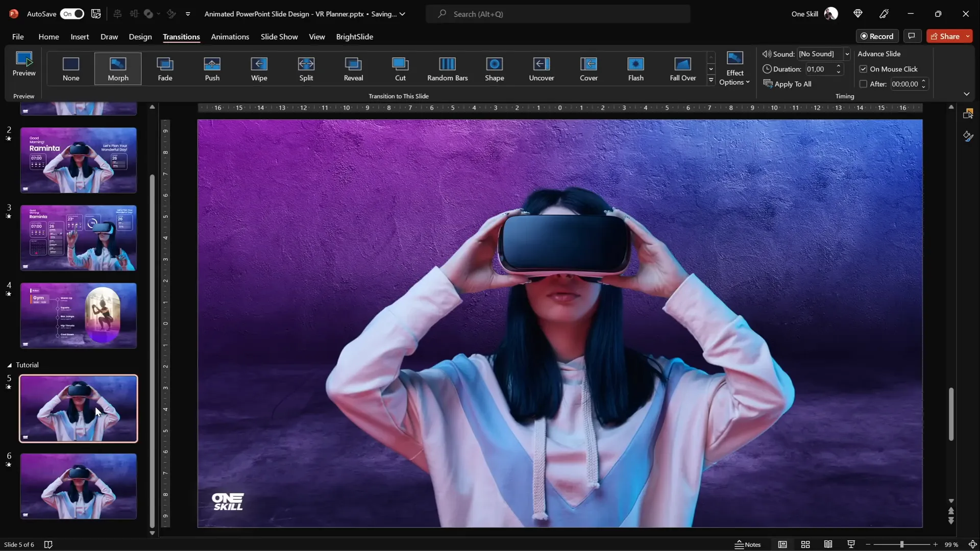Collapse the Tutorial section

click(9, 365)
